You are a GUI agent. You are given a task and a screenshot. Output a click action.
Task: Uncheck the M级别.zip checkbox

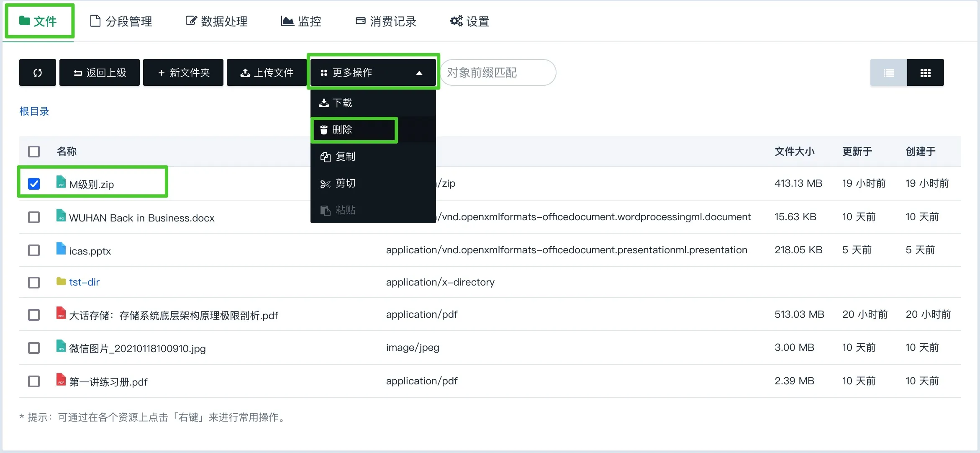pos(34,183)
